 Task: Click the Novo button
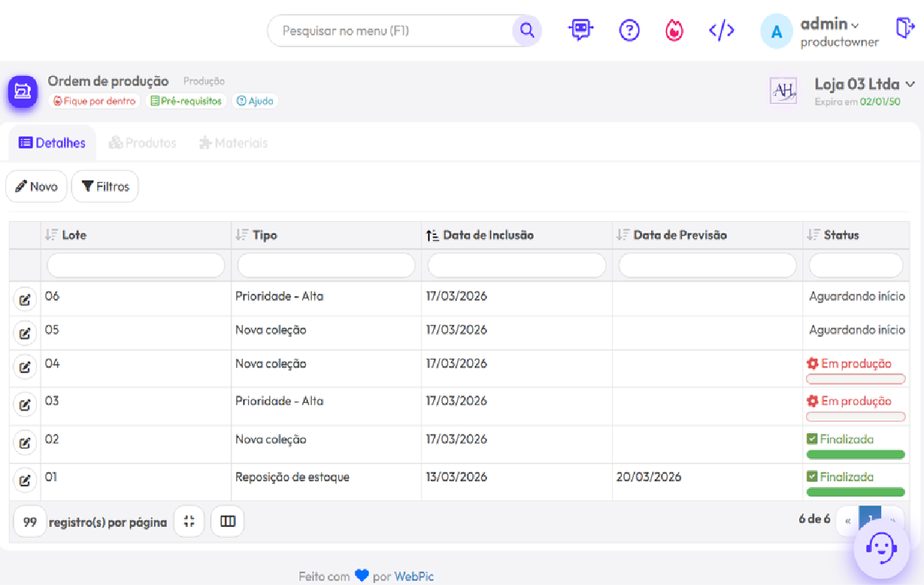point(35,186)
